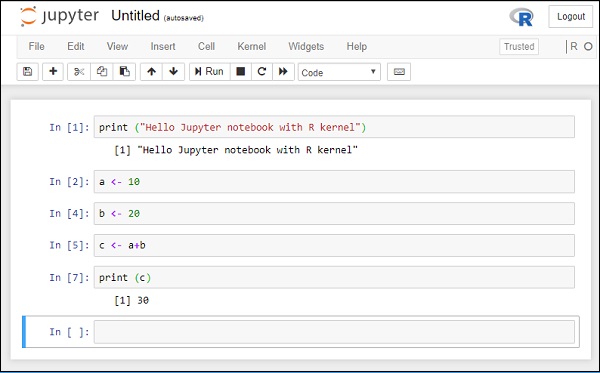Open the cell type Code dropdown

pyautogui.click(x=339, y=72)
